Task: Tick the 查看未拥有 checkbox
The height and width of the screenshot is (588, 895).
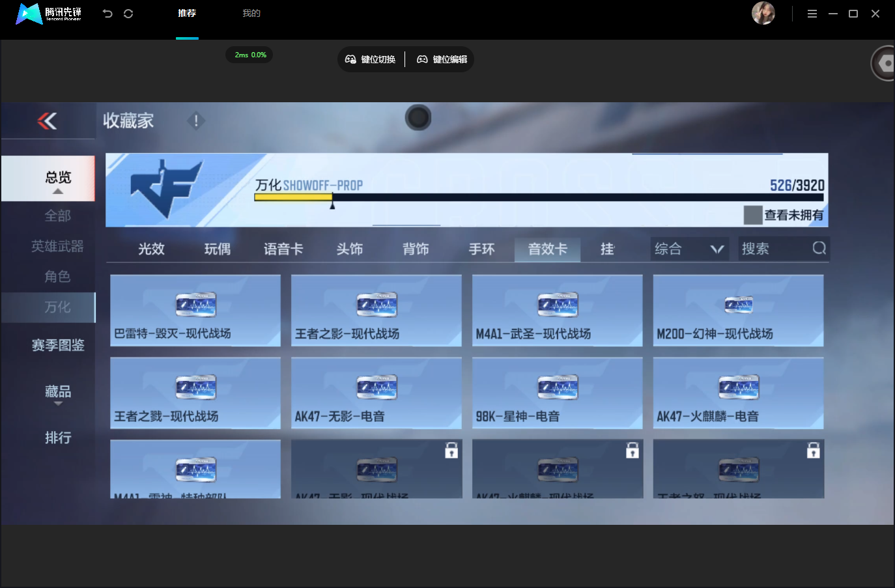Action: [x=753, y=215]
